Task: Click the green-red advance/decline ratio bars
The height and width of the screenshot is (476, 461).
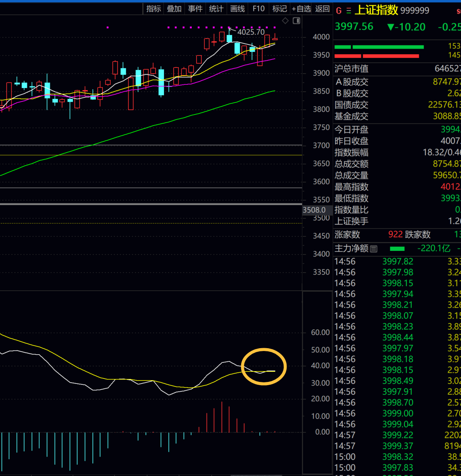Action: [x=379, y=51]
